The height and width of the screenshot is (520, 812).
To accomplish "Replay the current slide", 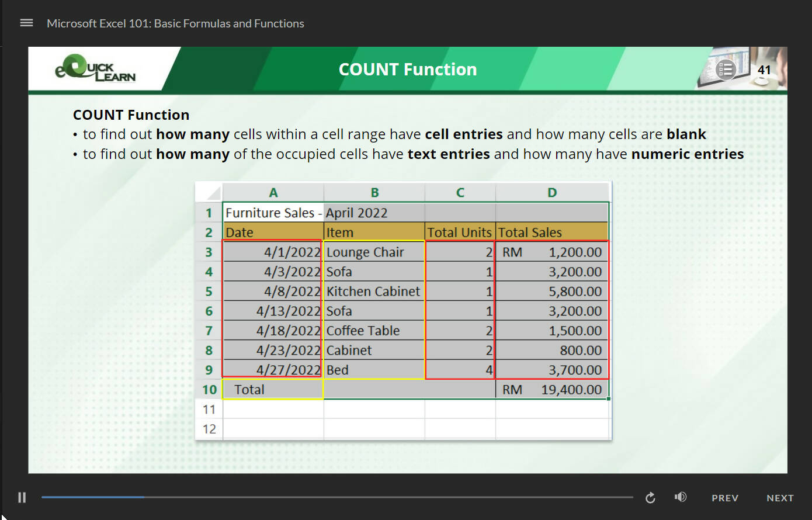I will click(650, 498).
